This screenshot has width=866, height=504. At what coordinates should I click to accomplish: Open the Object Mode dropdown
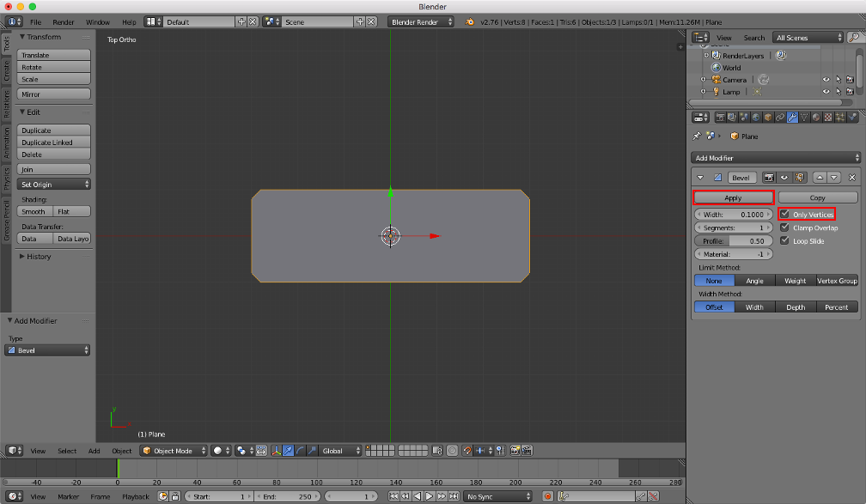pos(174,451)
